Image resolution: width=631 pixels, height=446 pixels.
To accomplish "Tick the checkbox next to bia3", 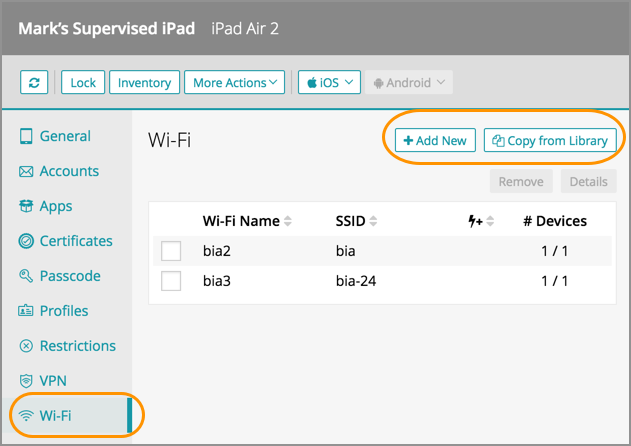I will pyautogui.click(x=171, y=281).
